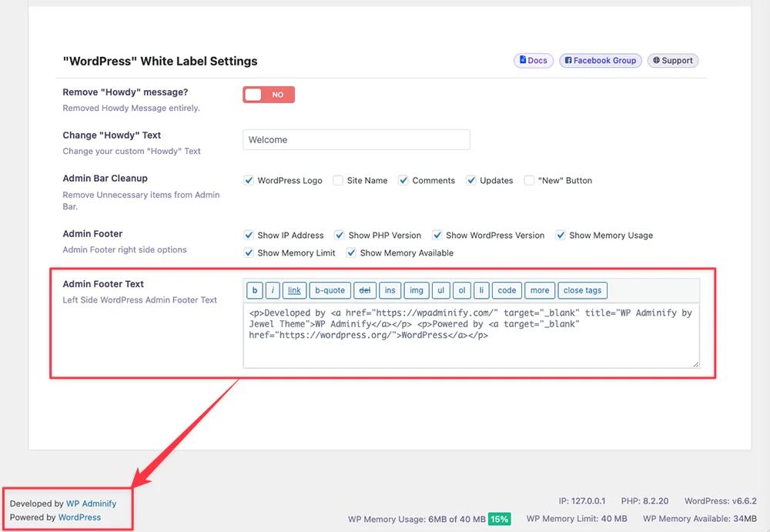Viewport: 770px width, 532px height.
Task: Uncheck the Updates checkbox
Action: [x=471, y=180]
